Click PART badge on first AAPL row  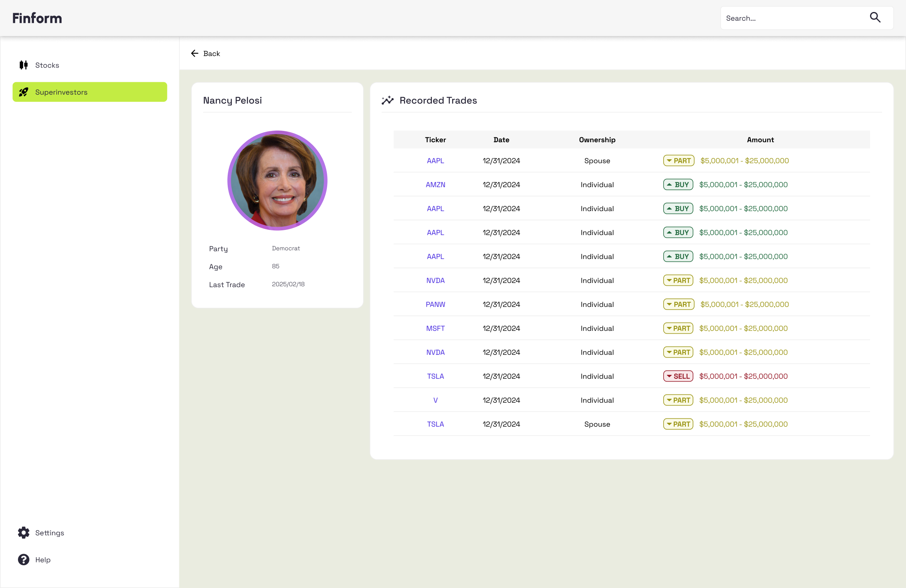coord(679,161)
